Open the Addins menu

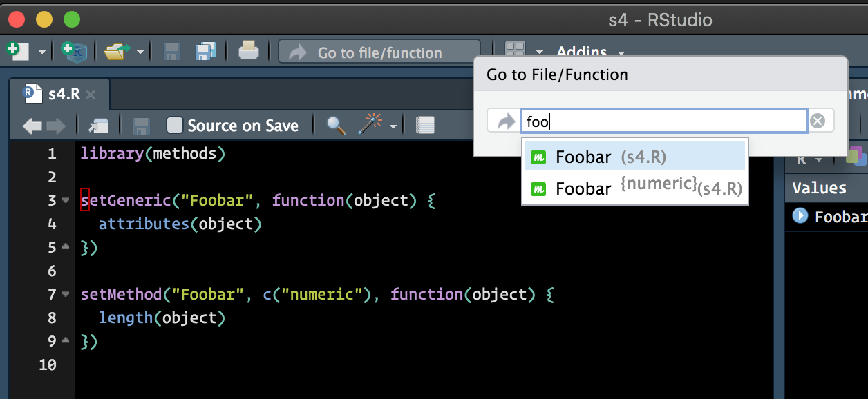click(583, 52)
